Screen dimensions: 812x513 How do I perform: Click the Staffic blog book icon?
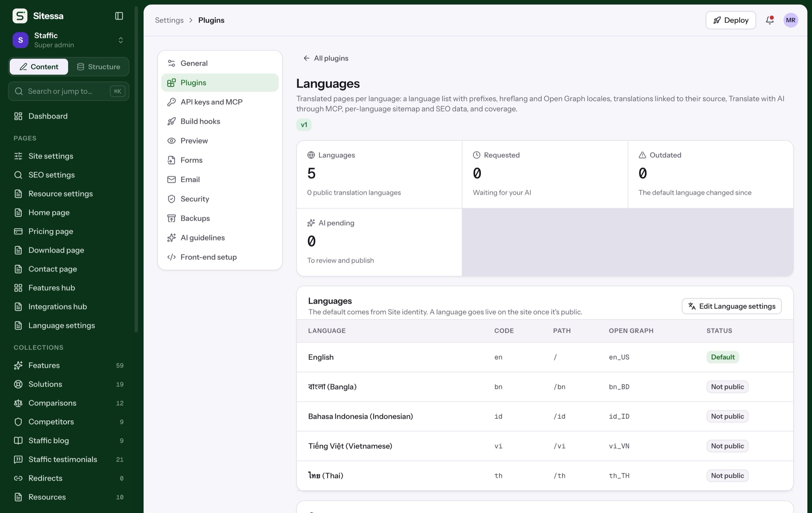[18, 441]
